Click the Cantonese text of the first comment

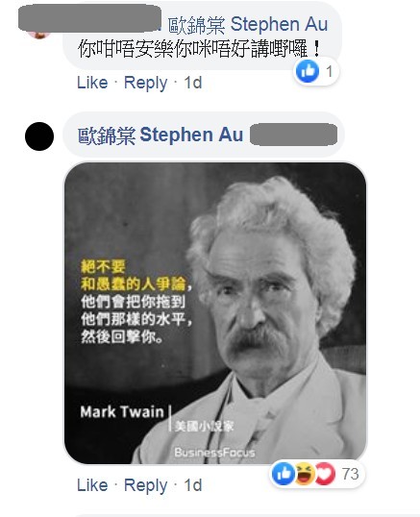[x=199, y=49]
